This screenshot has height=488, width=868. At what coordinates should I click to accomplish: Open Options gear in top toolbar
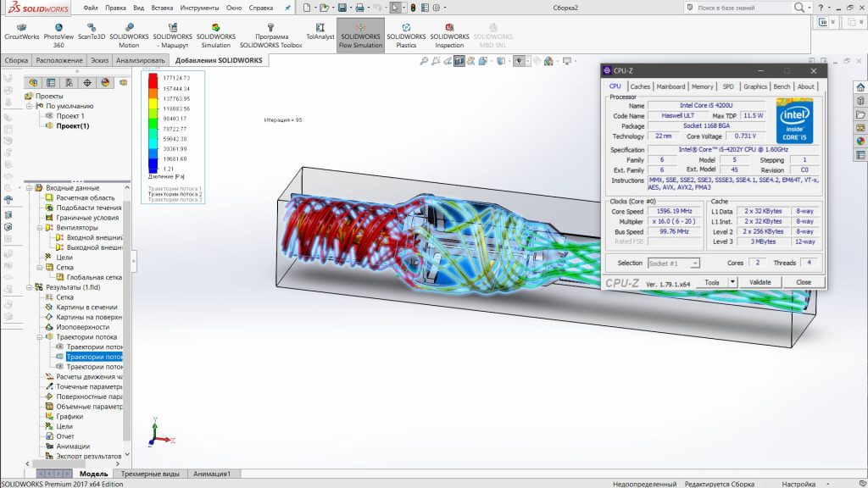[x=437, y=8]
